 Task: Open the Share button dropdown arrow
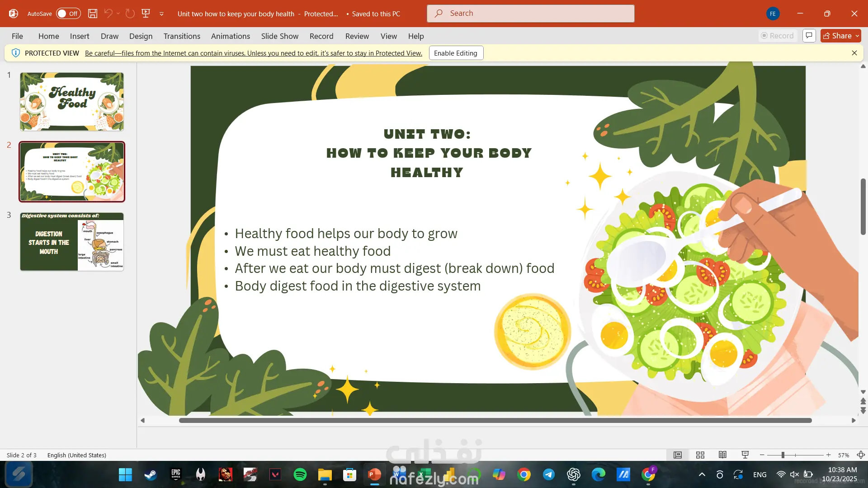pos(857,36)
